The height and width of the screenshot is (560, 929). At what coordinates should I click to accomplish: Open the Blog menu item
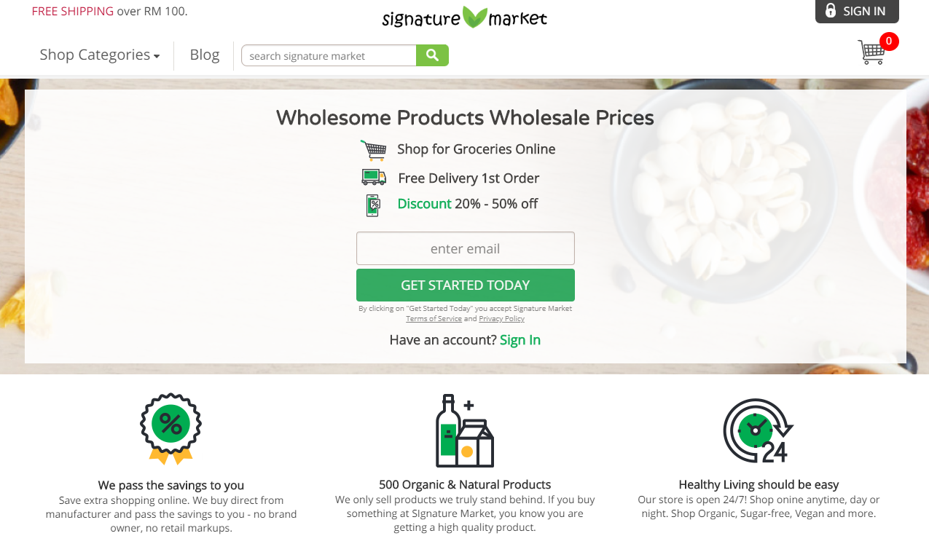point(205,55)
